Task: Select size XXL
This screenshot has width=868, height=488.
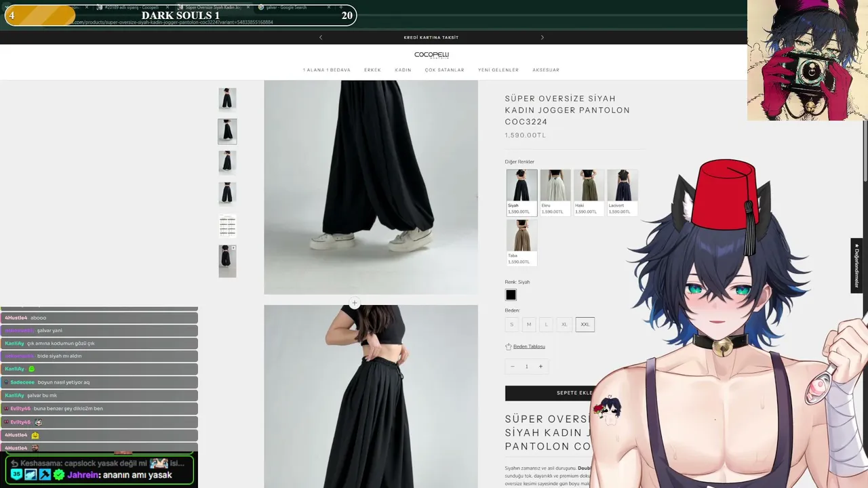Action: 585,325
